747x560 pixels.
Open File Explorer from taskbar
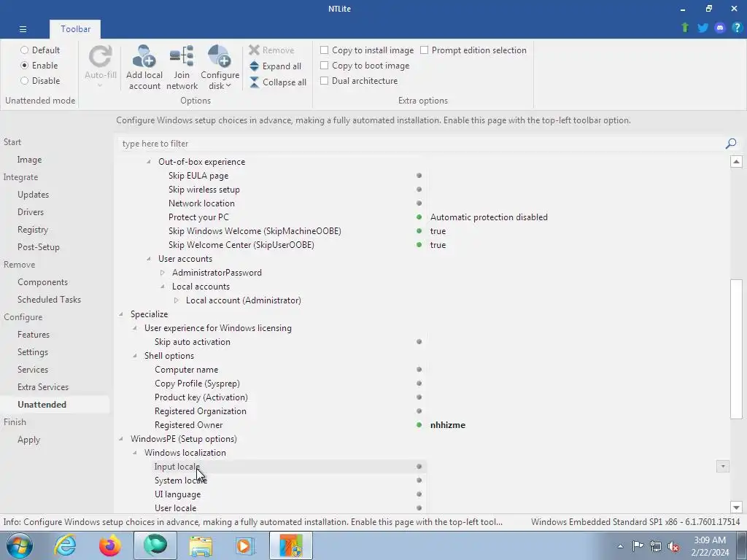[201, 545]
